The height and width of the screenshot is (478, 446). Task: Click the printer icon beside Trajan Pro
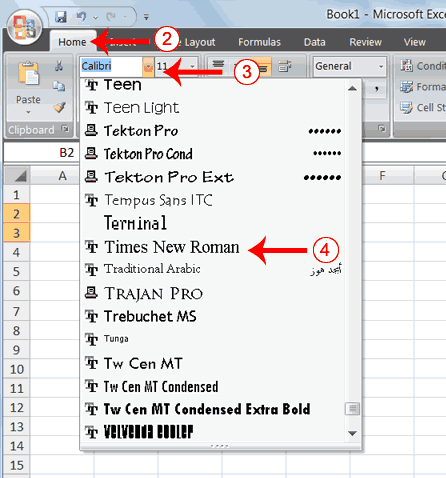pyautogui.click(x=91, y=292)
